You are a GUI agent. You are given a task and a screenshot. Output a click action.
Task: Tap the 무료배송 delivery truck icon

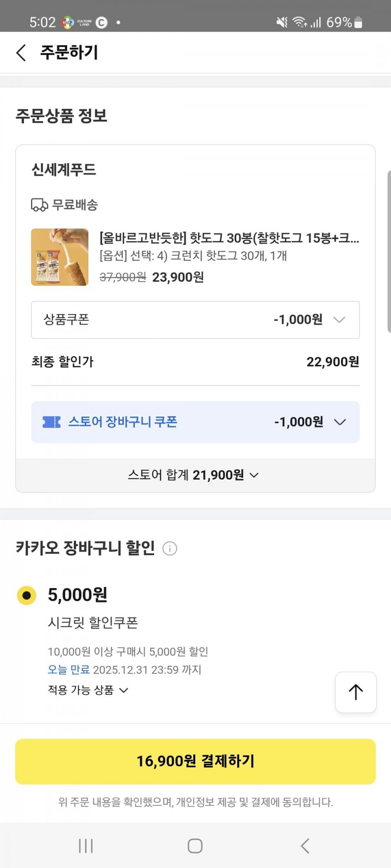(40, 205)
